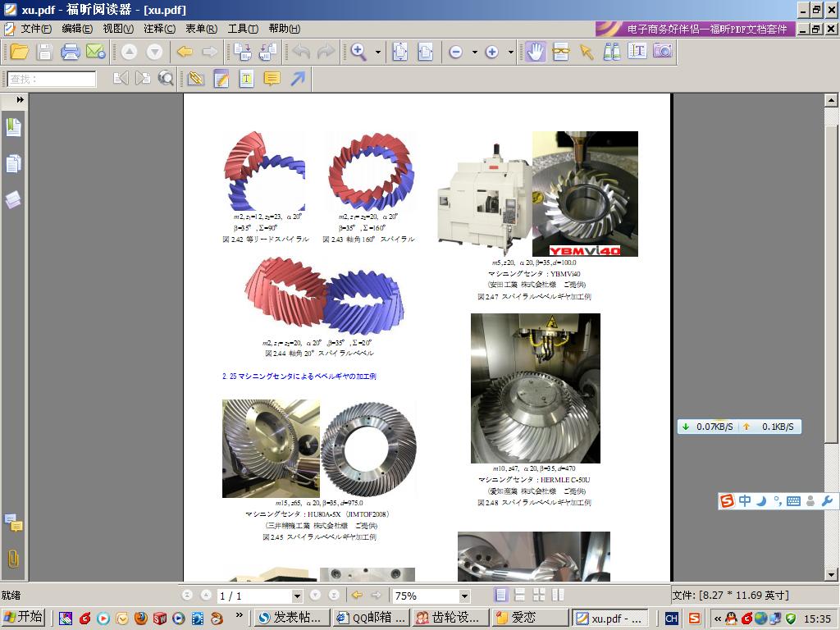Open the text viewer glasses icon
This screenshot has width=840, height=630.
click(x=561, y=52)
